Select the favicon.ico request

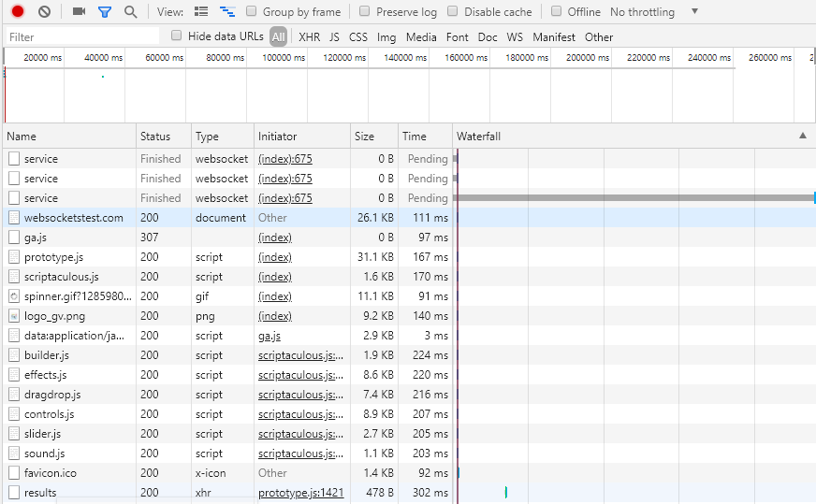pyautogui.click(x=409, y=473)
